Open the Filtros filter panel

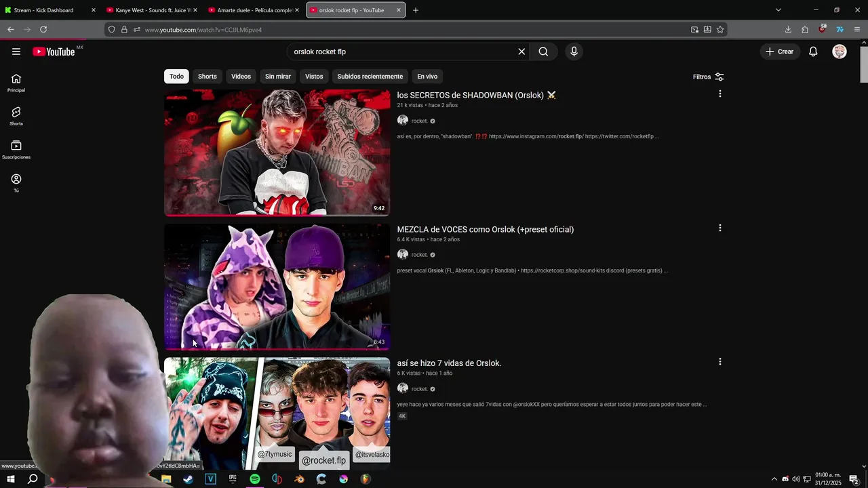[708, 77]
